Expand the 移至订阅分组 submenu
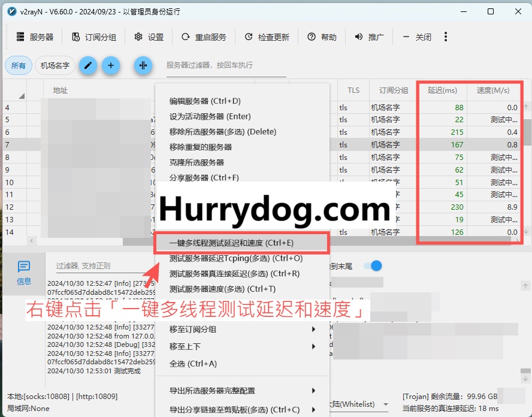Screen dimensions: 532x417 coord(242,329)
